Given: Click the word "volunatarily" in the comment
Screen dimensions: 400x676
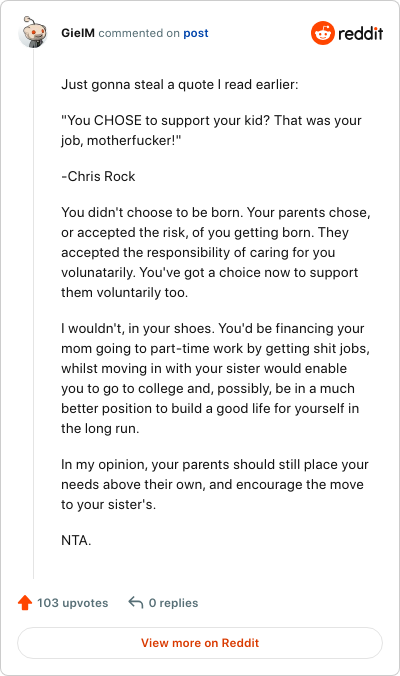Looking at the screenshot, I should tap(98, 272).
